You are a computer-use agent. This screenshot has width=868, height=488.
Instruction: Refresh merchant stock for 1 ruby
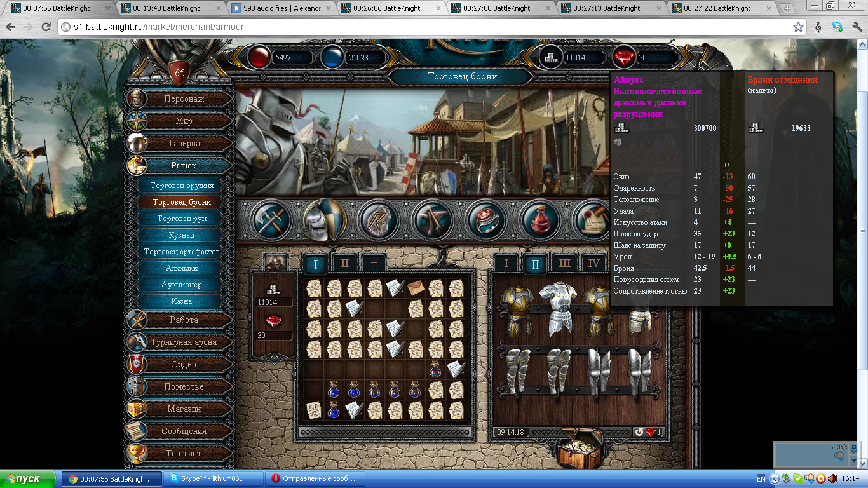click(x=648, y=432)
